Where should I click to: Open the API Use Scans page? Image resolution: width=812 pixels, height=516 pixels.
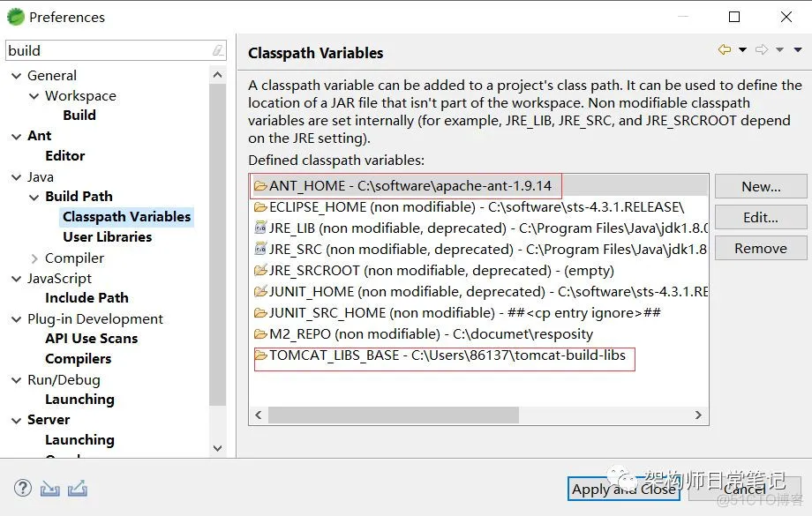point(91,339)
